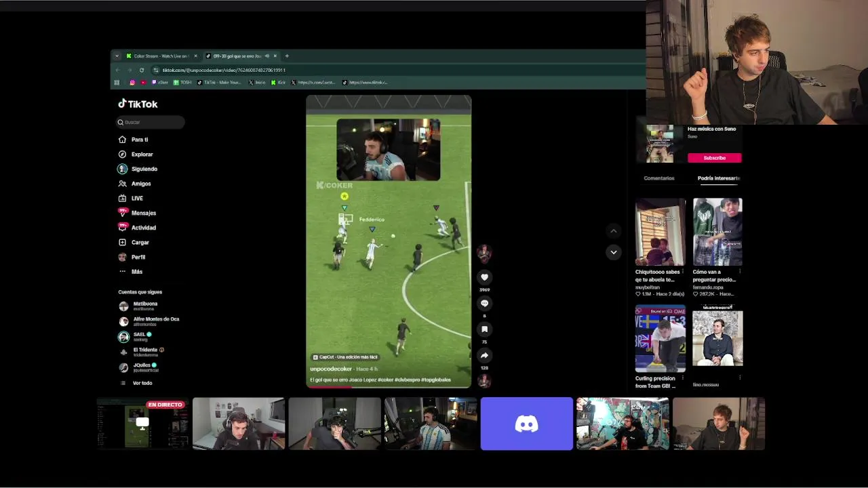868x488 pixels.
Task: Click the sound disc avatar below the share button
Action: click(484, 380)
